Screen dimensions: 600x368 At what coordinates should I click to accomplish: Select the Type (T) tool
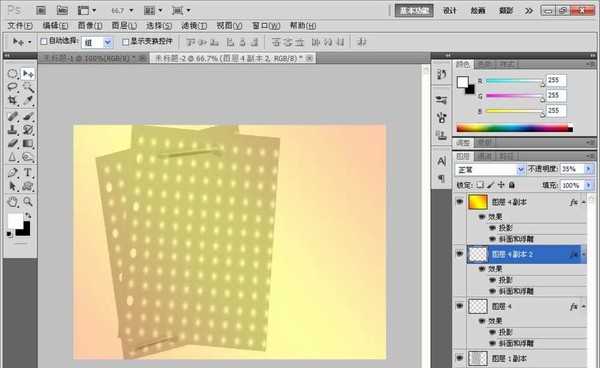pos(28,173)
